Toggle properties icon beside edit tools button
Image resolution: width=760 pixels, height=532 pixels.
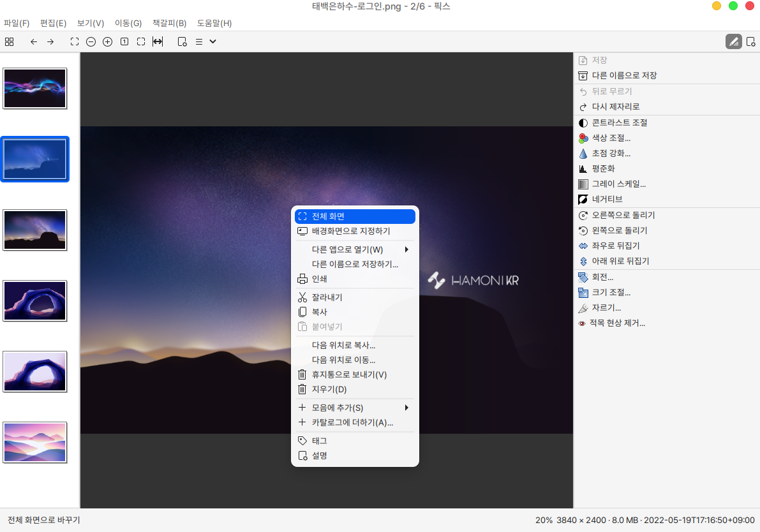click(751, 41)
